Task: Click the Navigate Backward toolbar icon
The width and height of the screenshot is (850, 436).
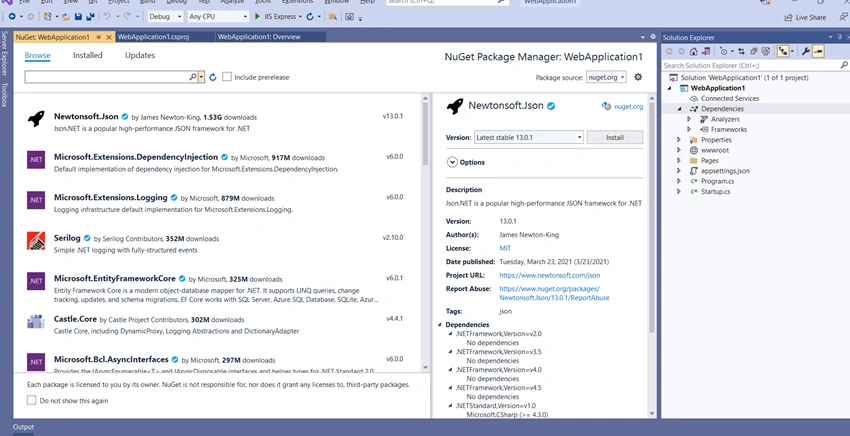Action: click(x=12, y=17)
